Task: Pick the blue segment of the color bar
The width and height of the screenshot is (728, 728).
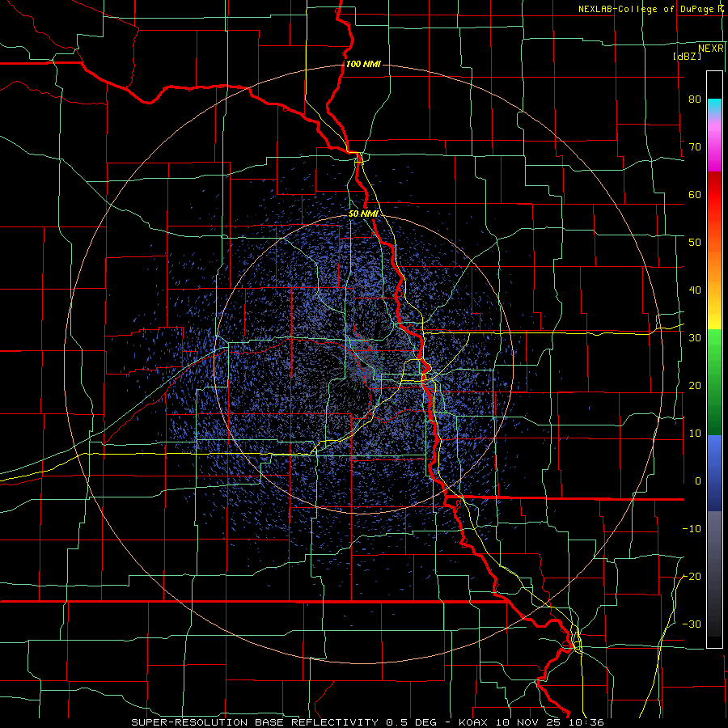Action: point(714,473)
